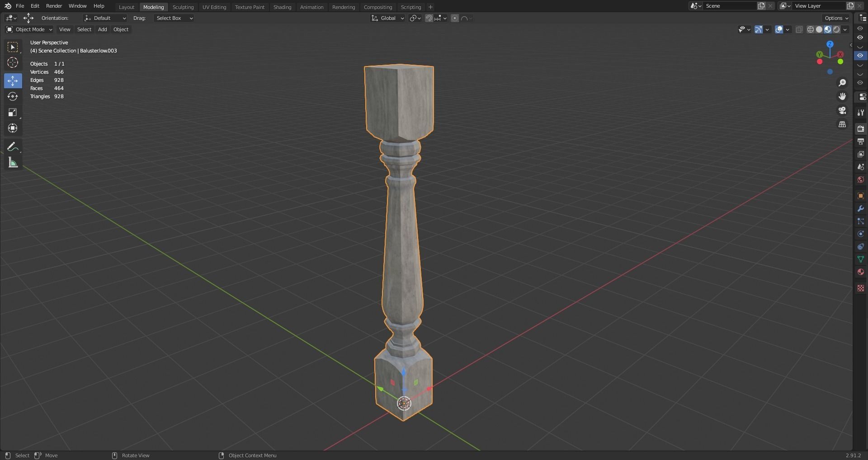Screen dimensions: 868x460
Task: Open the Orientation Default dropdown
Action: pyautogui.click(x=105, y=18)
